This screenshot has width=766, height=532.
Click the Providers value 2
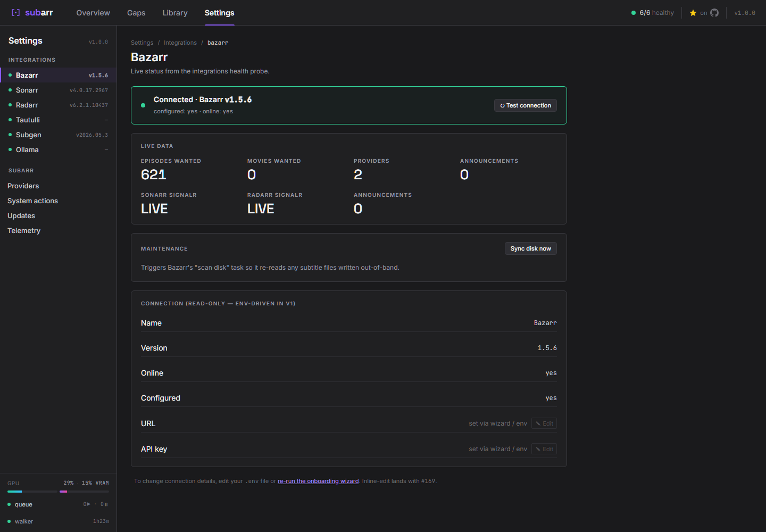tap(358, 174)
